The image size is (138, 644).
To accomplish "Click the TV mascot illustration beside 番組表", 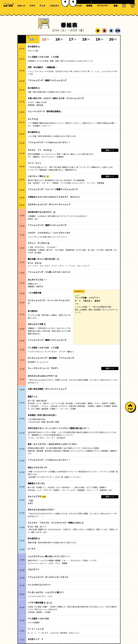I will coord(44,23).
